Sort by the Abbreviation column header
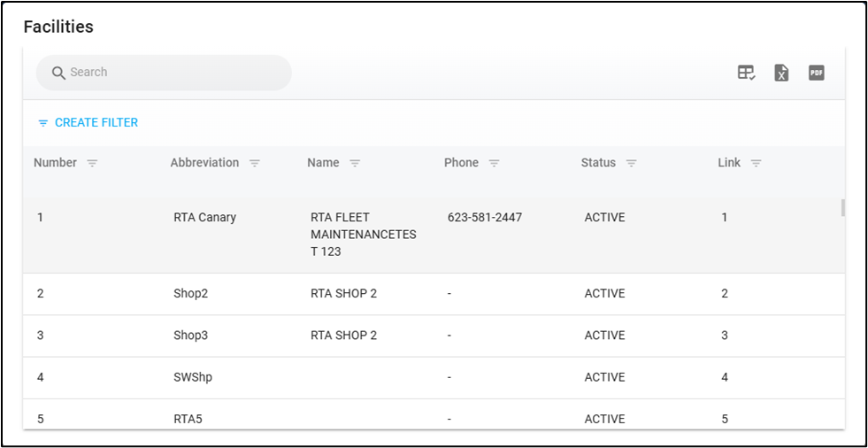The image size is (868, 448). click(204, 163)
